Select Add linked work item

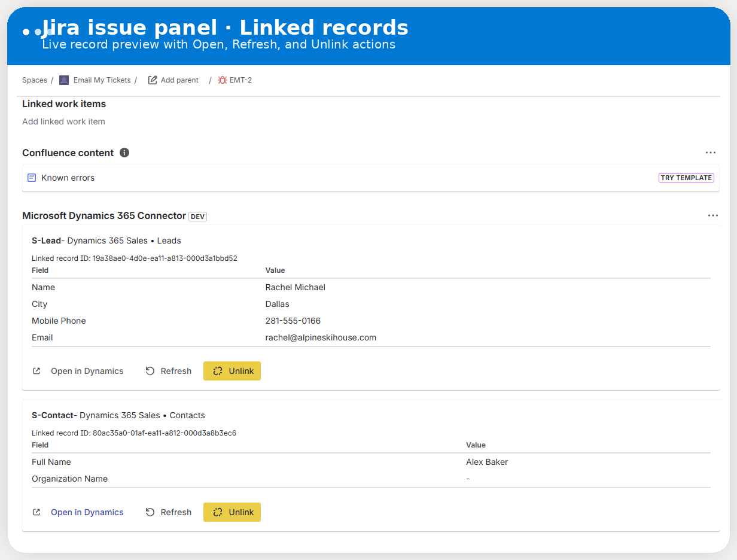[63, 121]
